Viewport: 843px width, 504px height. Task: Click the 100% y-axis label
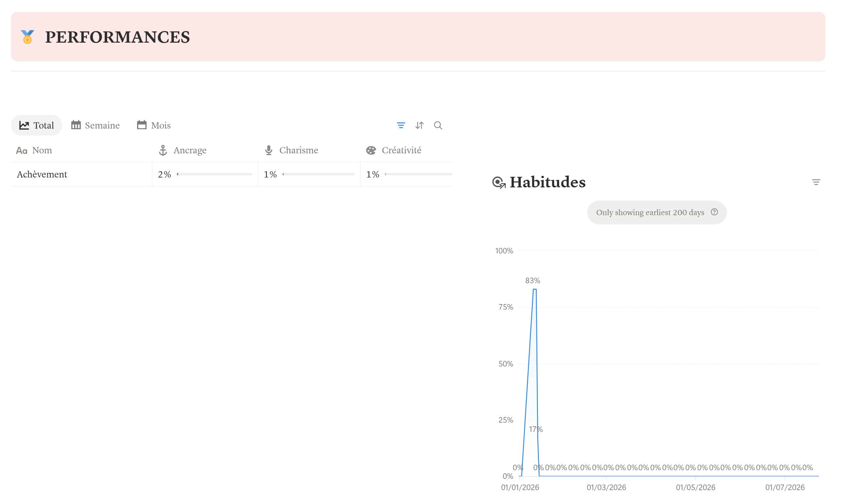(x=504, y=251)
